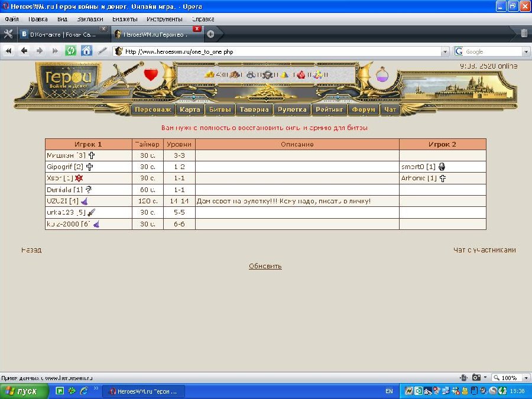Switch to the В Контакте tab
532x399 pixels.
(x=63, y=34)
